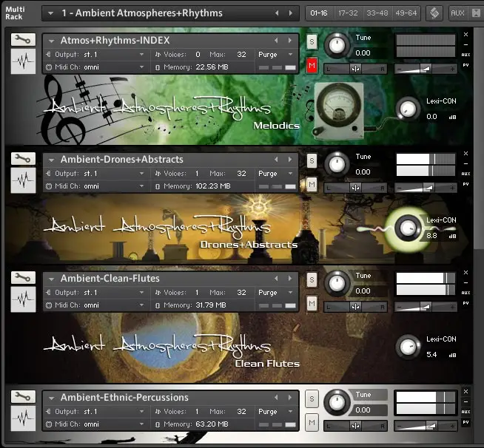Load next multi rack preset arrow
The width and height of the screenshot is (484, 448).
pos(290,13)
